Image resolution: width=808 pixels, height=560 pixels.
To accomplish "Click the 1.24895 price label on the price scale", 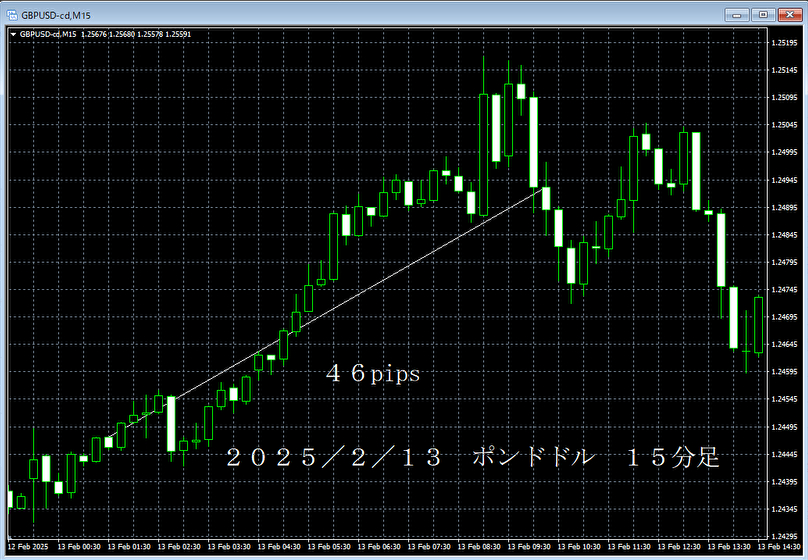I will click(784, 208).
